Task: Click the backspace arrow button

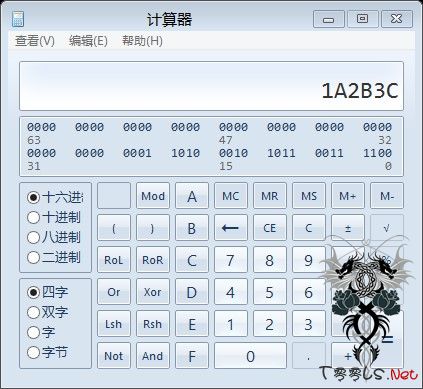Action: coord(231,228)
